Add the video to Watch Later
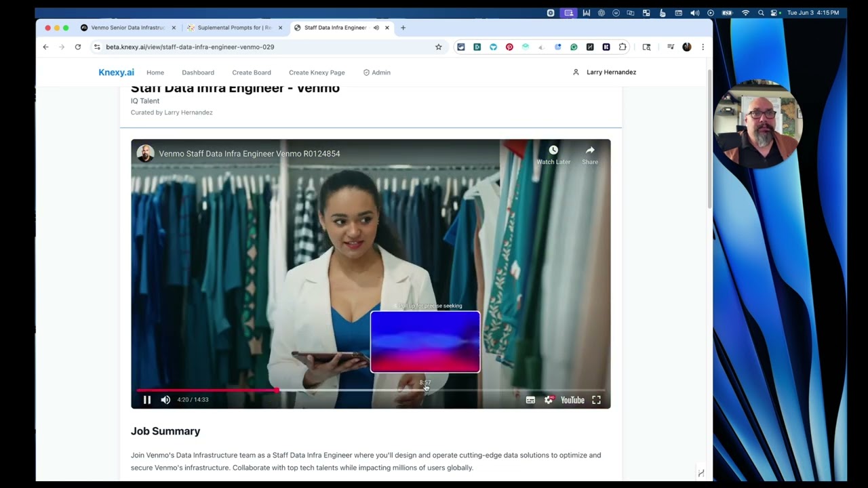868x488 pixels. tap(553, 155)
